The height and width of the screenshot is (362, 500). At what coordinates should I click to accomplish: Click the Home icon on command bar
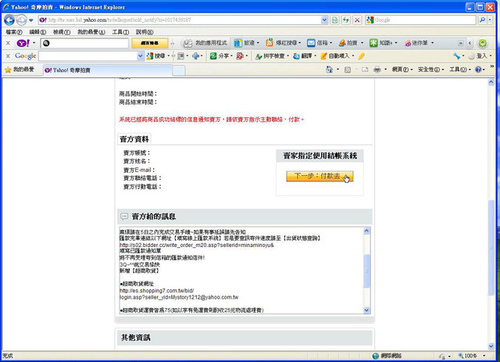tap(329, 69)
